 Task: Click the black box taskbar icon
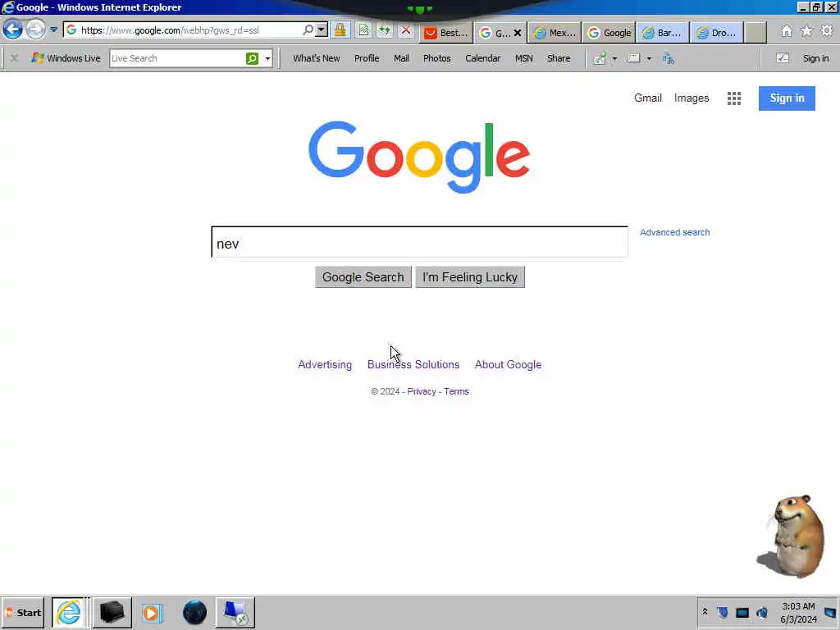pos(112,612)
